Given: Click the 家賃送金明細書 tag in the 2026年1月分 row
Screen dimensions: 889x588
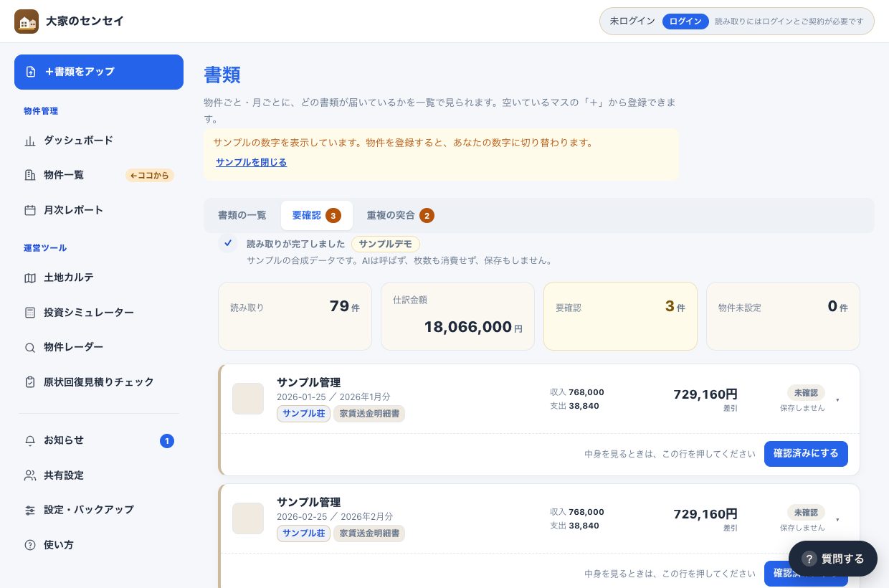Looking at the screenshot, I should [x=369, y=414].
